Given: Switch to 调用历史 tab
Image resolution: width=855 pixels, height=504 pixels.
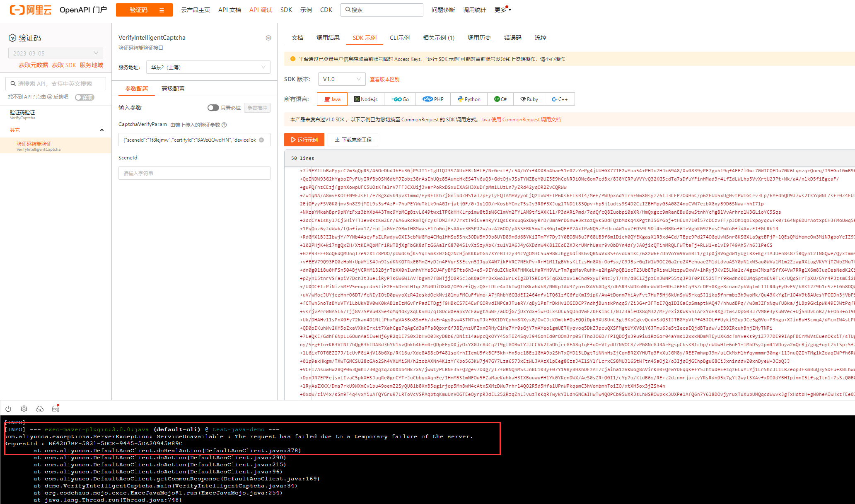Looking at the screenshot, I should pyautogui.click(x=479, y=38).
